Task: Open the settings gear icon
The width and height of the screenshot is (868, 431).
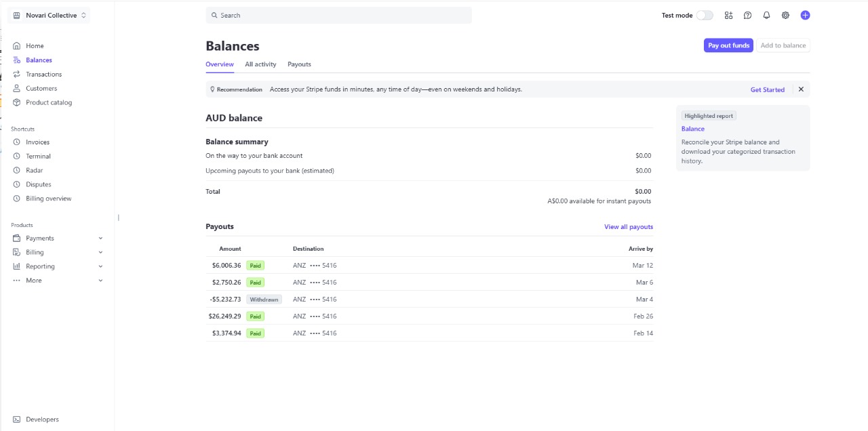Action: 785,15
